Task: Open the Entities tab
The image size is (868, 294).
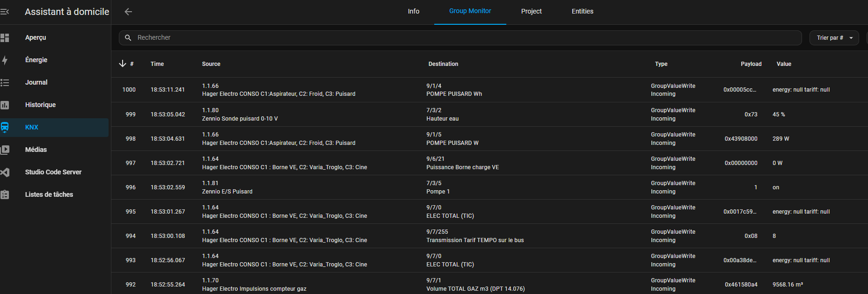Action: [x=582, y=12]
